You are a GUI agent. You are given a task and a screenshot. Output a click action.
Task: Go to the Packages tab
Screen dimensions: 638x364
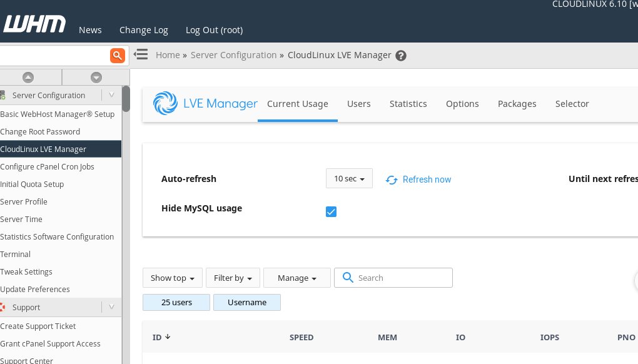[x=517, y=104]
